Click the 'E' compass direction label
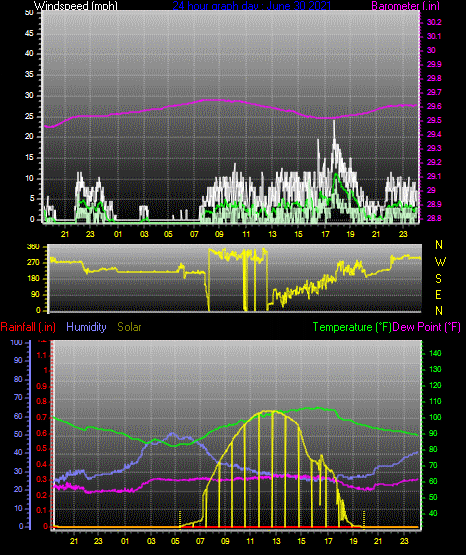Screen dimensions: 466x555 point(438,294)
